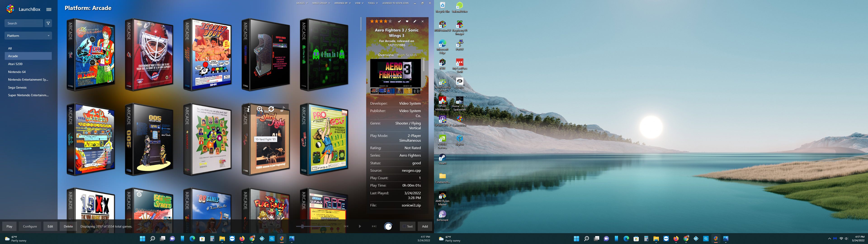Image resolution: width=868 pixels, height=244 pixels.
Task: Click the Delete button
Action: 68,226
